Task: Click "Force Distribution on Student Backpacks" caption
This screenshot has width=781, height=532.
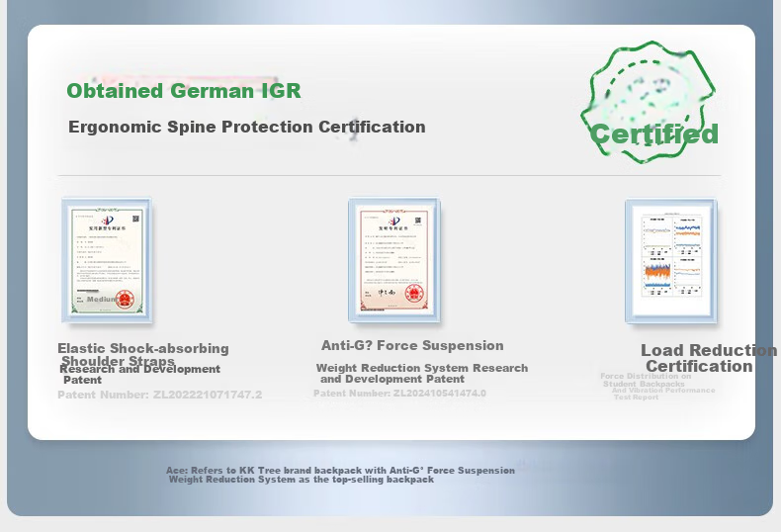Action: [x=646, y=380]
